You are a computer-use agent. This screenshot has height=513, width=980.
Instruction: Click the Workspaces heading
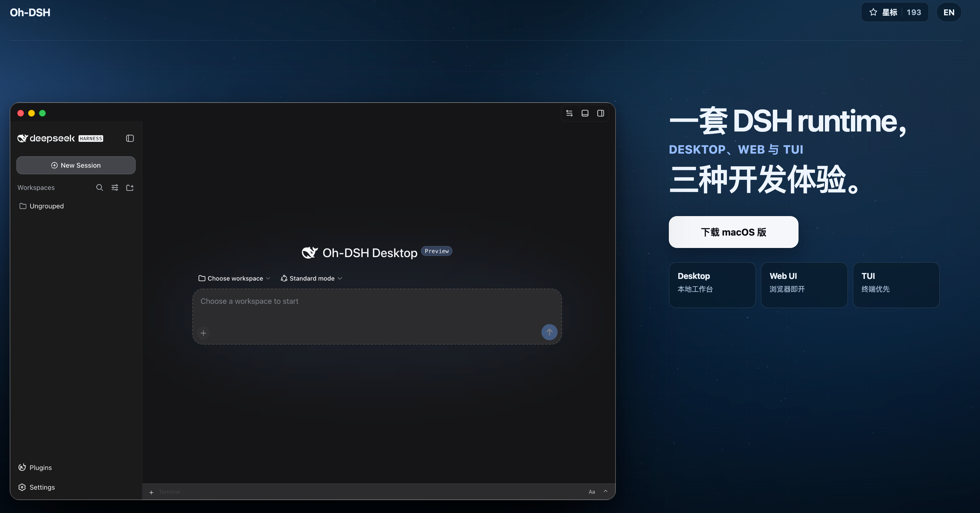tap(36, 188)
